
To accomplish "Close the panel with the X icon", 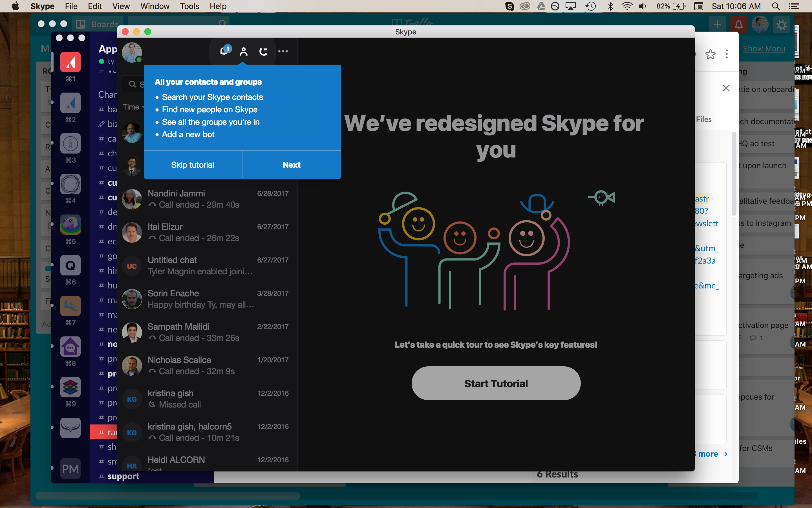I will [726, 88].
